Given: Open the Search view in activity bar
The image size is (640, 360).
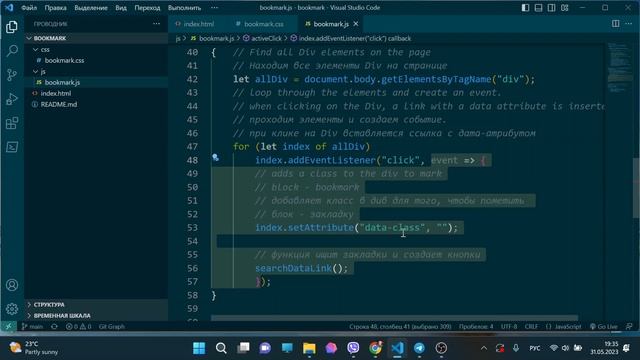Looking at the screenshot, I should [12, 51].
